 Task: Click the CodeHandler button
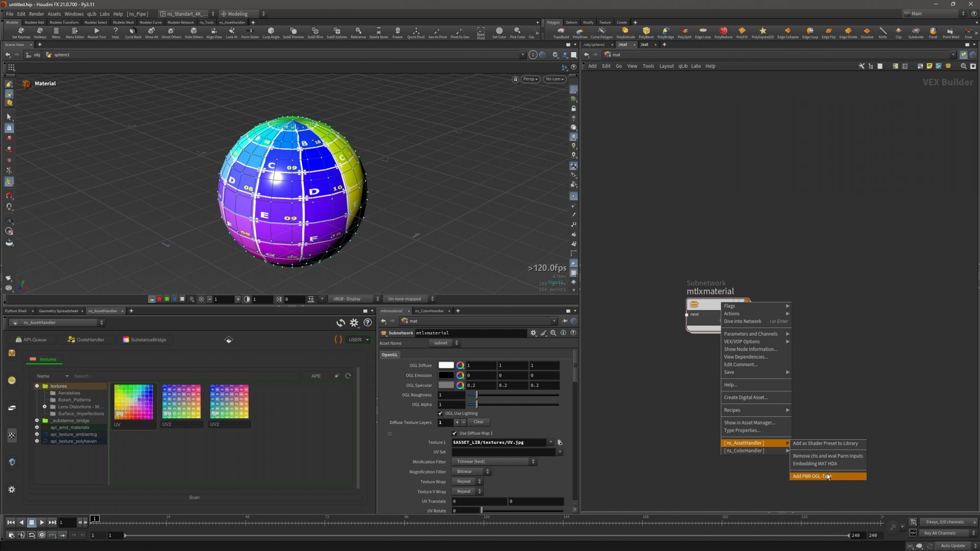(86, 340)
